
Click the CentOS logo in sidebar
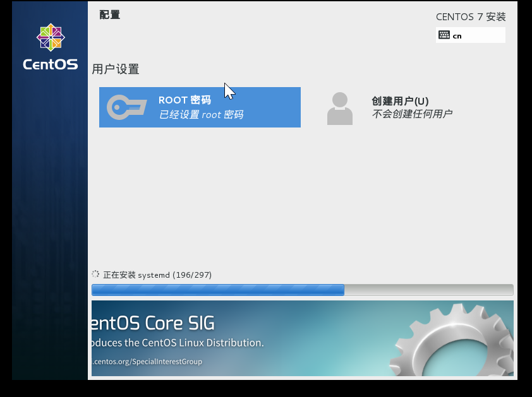point(51,47)
